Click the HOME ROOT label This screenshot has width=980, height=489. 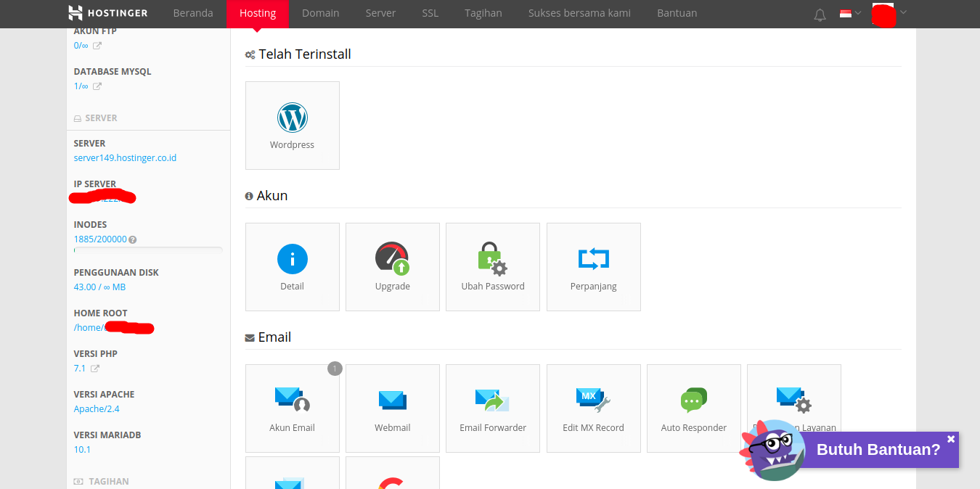pyautogui.click(x=100, y=313)
